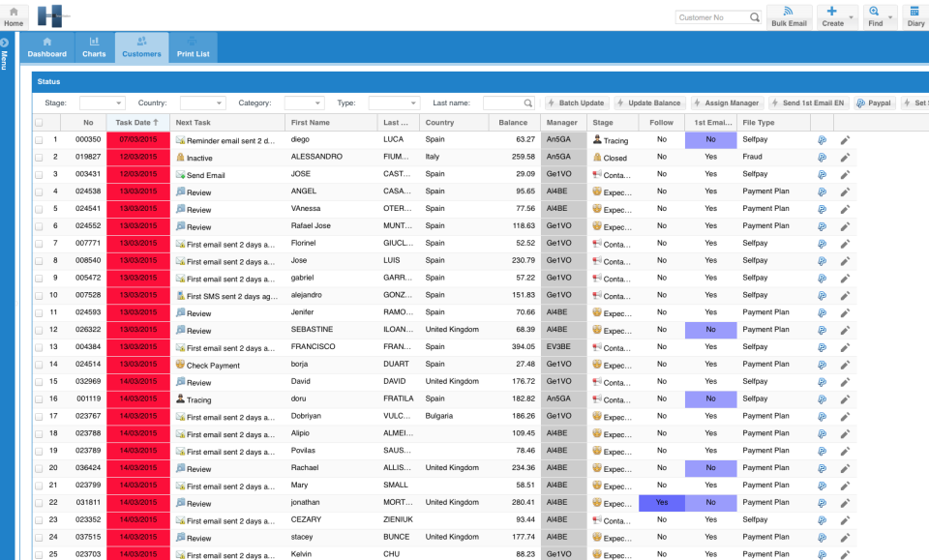929x560 pixels.
Task: Type in the Customer No search field
Action: [711, 16]
